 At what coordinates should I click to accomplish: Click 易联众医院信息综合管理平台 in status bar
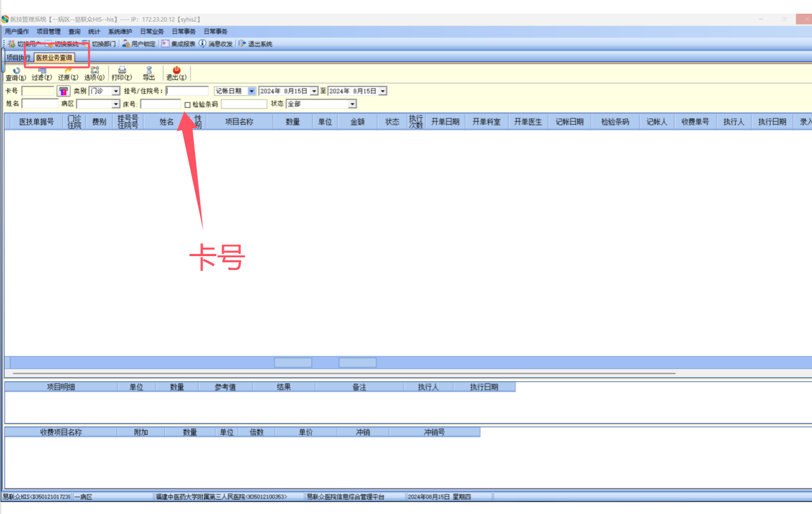[x=345, y=497]
